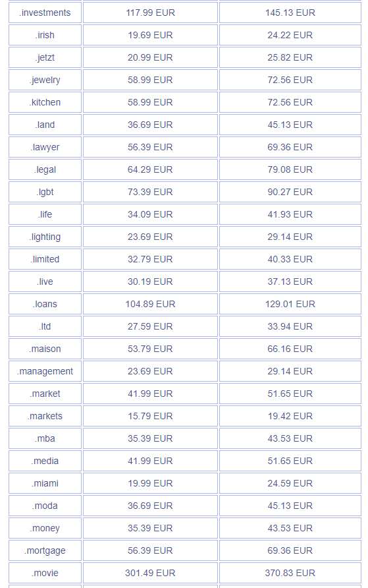Click the .investments domain cell
The width and height of the screenshot is (368, 588).
pyautogui.click(x=45, y=13)
